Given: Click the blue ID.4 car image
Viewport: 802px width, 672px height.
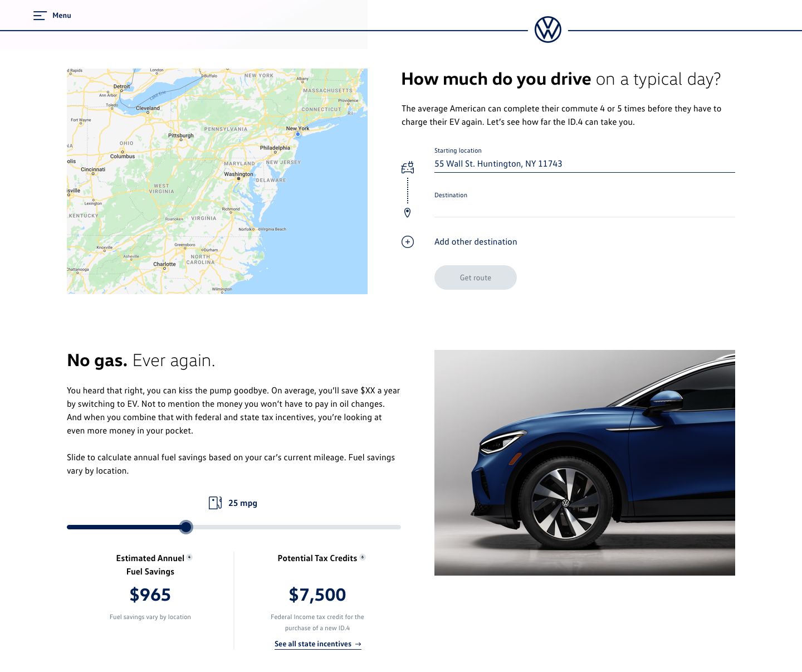Looking at the screenshot, I should (585, 462).
